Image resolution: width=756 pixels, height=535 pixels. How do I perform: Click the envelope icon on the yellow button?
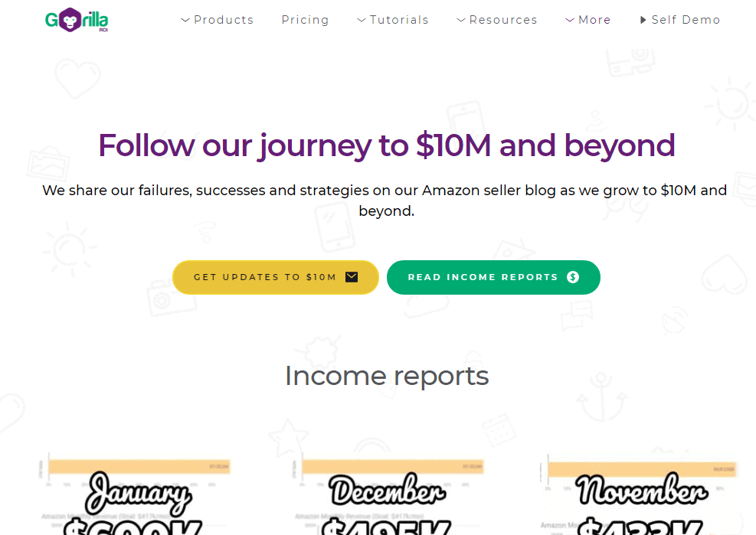[351, 277]
